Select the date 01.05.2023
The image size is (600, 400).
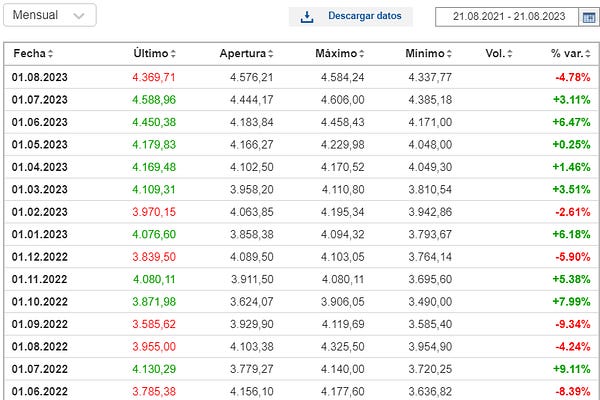pos(39,145)
